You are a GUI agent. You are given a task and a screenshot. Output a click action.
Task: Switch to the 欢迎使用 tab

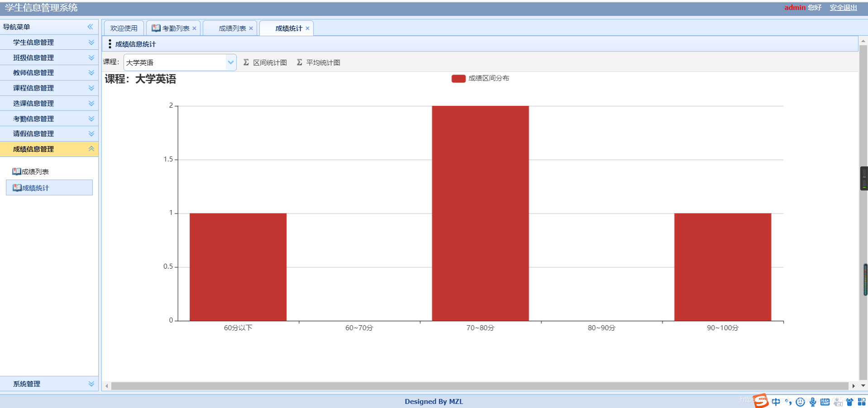pyautogui.click(x=124, y=28)
